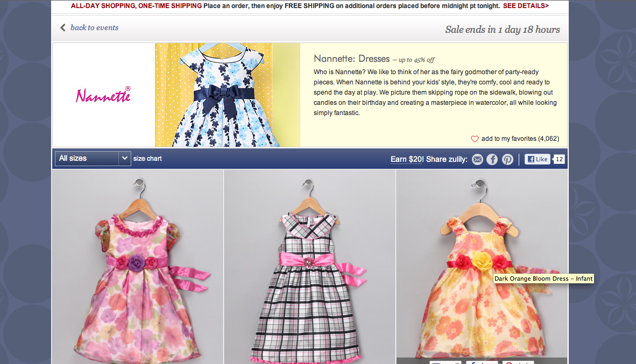Viewport: 636px width, 364px height.
Task: Click the Nannette: Dresses heading
Action: (352, 59)
